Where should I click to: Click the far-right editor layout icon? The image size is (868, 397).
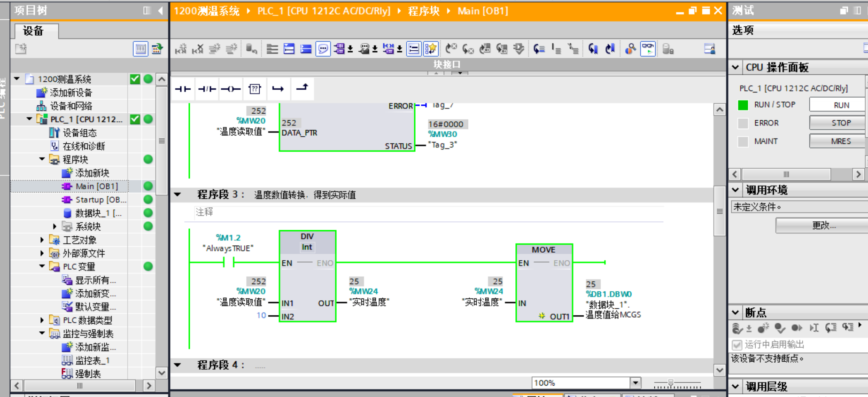pyautogui.click(x=710, y=49)
